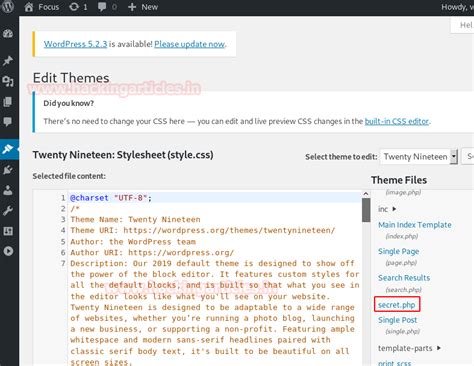Open the Single Page theme file
Image resolution: width=474 pixels, height=366 pixels.
[x=398, y=252]
